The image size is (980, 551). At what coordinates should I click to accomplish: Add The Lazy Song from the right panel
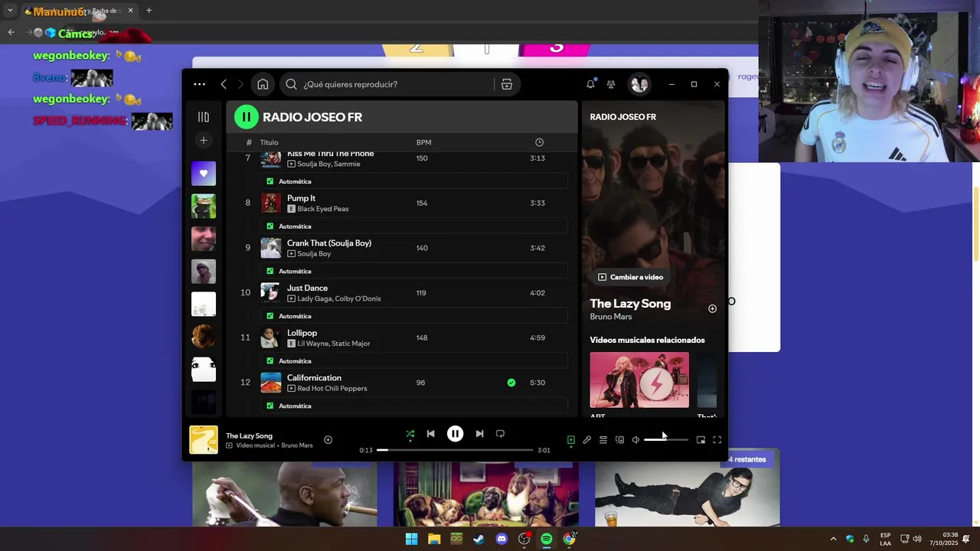coord(712,308)
